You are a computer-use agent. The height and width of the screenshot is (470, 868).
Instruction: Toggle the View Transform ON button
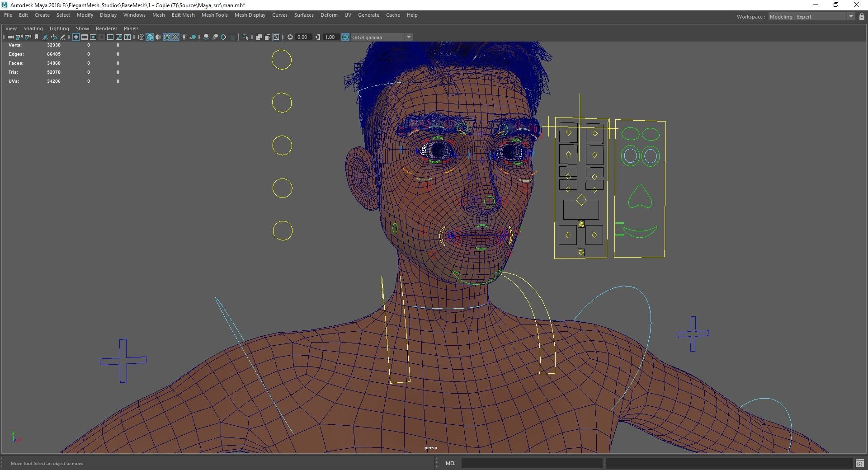(345, 37)
